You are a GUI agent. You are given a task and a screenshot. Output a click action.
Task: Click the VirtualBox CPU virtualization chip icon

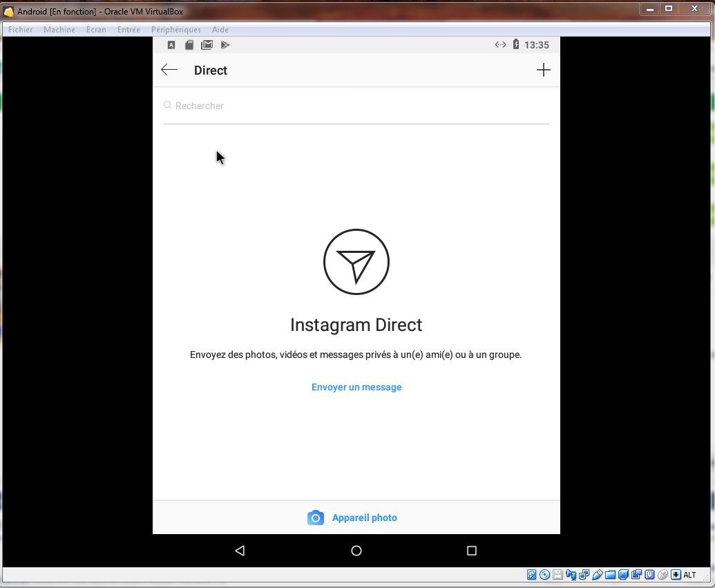coord(650,575)
